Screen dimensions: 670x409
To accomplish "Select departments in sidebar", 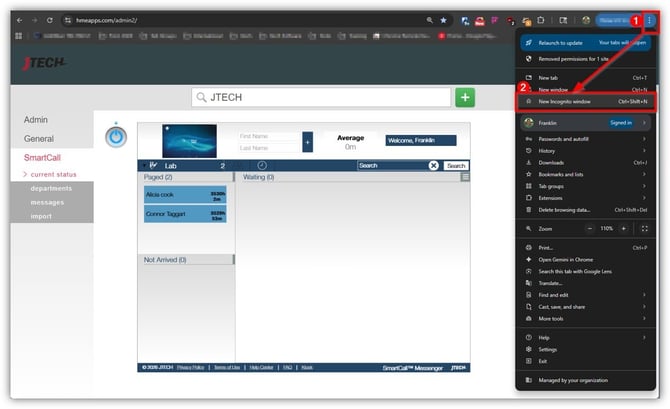I will tap(51, 188).
